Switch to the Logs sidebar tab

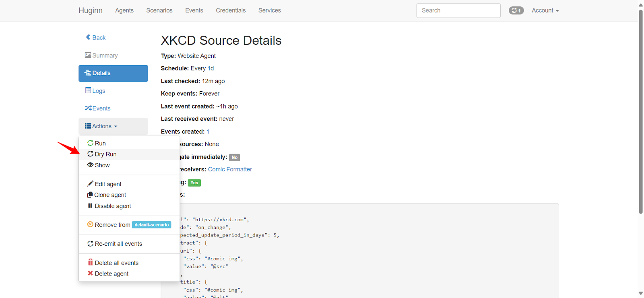click(113, 91)
